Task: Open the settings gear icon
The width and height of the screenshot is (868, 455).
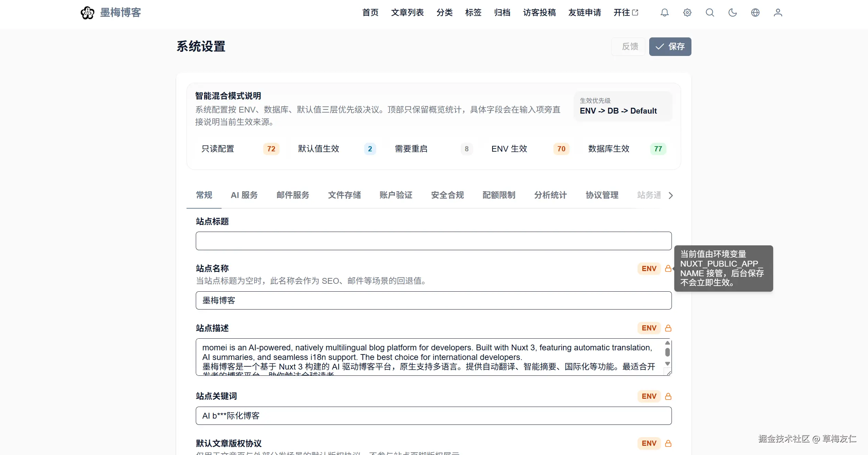Action: [687, 13]
